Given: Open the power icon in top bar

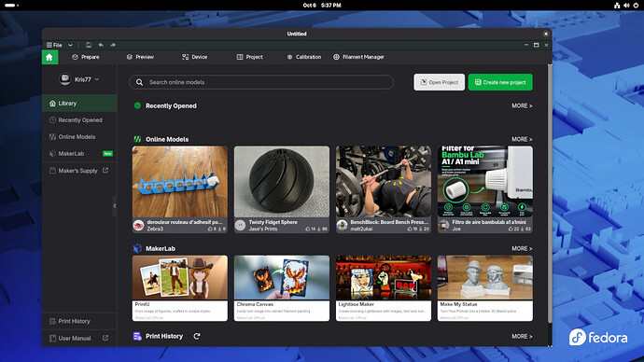Looking at the screenshot, I should (636, 6).
